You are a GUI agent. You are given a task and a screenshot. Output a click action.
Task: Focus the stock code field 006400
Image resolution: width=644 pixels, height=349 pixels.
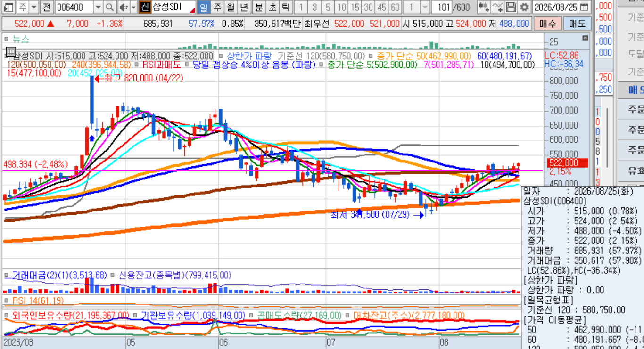coord(74,7)
